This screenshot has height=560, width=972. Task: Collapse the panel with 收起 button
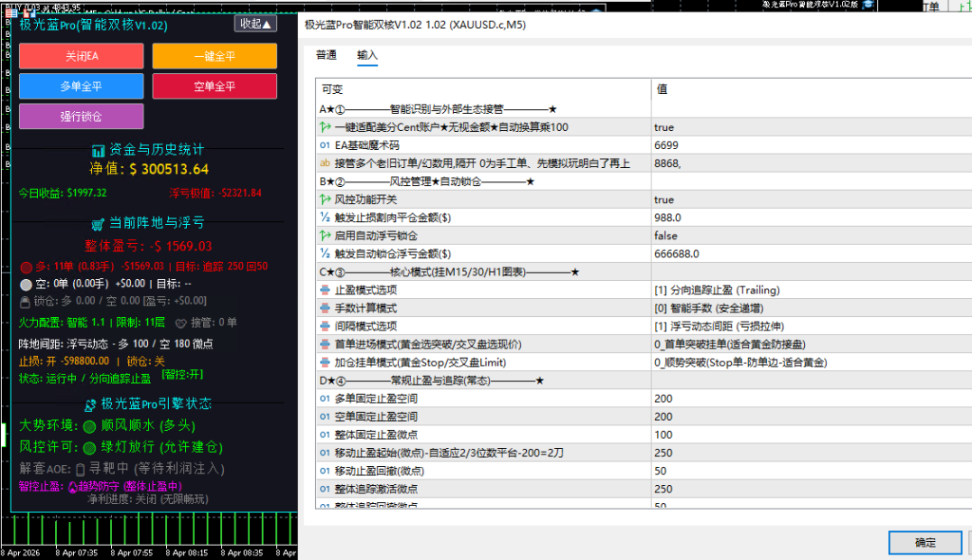(x=255, y=24)
